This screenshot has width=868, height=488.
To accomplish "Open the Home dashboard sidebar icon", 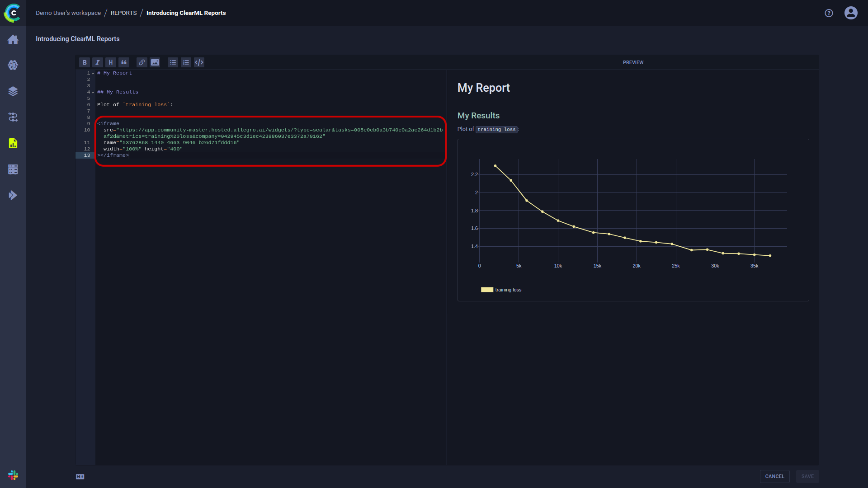I will coord(13,40).
